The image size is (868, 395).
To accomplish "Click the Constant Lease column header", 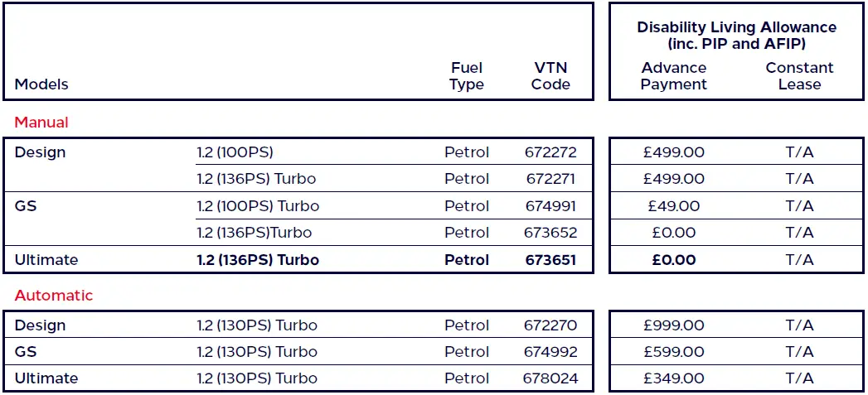I will click(x=799, y=76).
